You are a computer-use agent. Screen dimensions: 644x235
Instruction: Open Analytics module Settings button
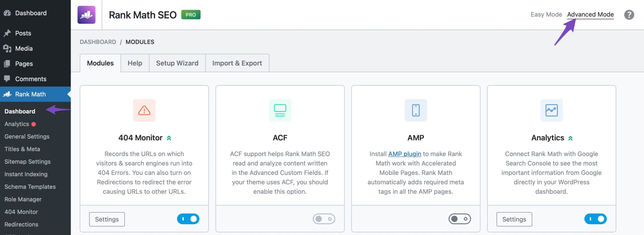click(514, 219)
